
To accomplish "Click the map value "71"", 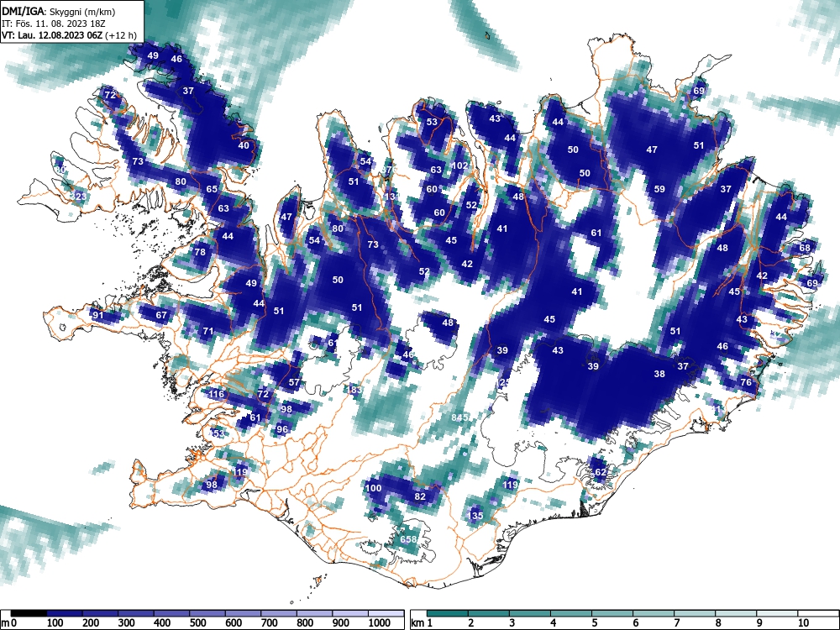I will click(x=207, y=331).
